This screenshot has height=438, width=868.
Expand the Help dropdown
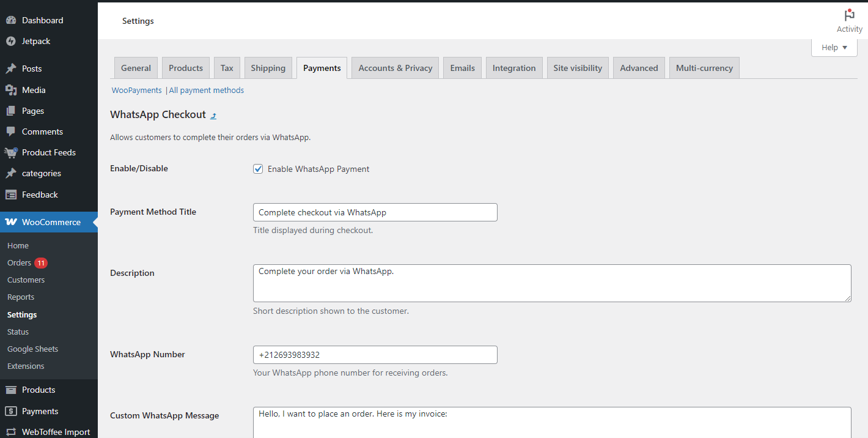834,48
